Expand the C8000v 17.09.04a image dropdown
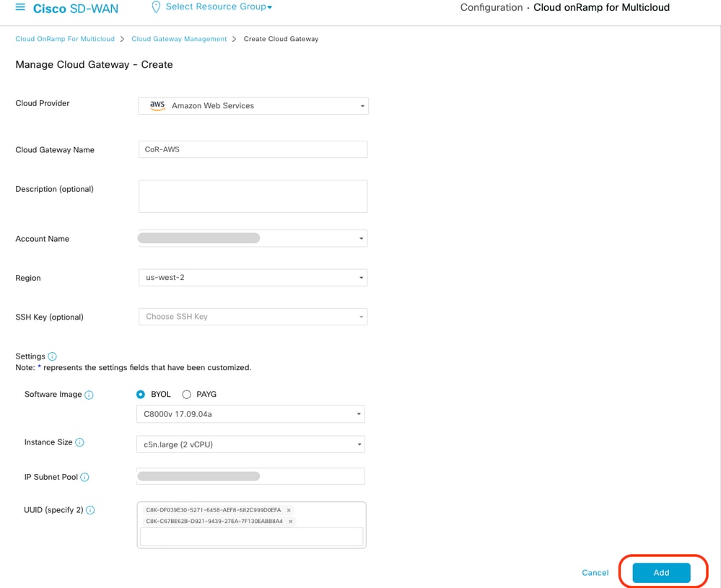Image resolution: width=721 pixels, height=588 pixels. coord(250,414)
